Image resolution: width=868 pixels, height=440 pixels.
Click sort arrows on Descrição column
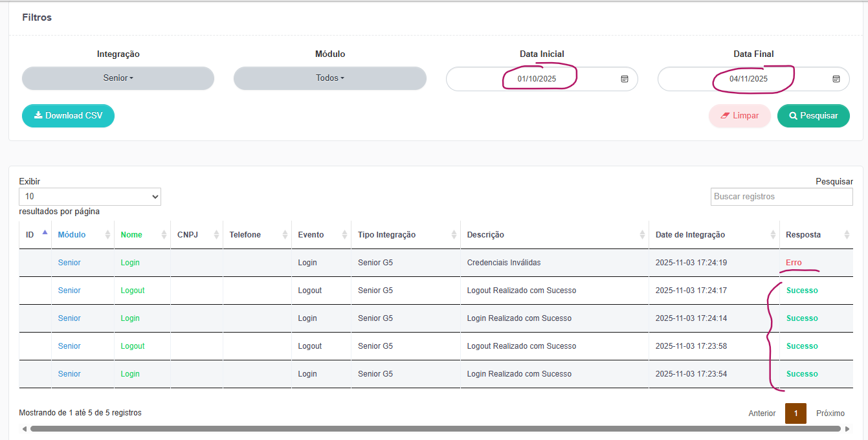coord(642,235)
